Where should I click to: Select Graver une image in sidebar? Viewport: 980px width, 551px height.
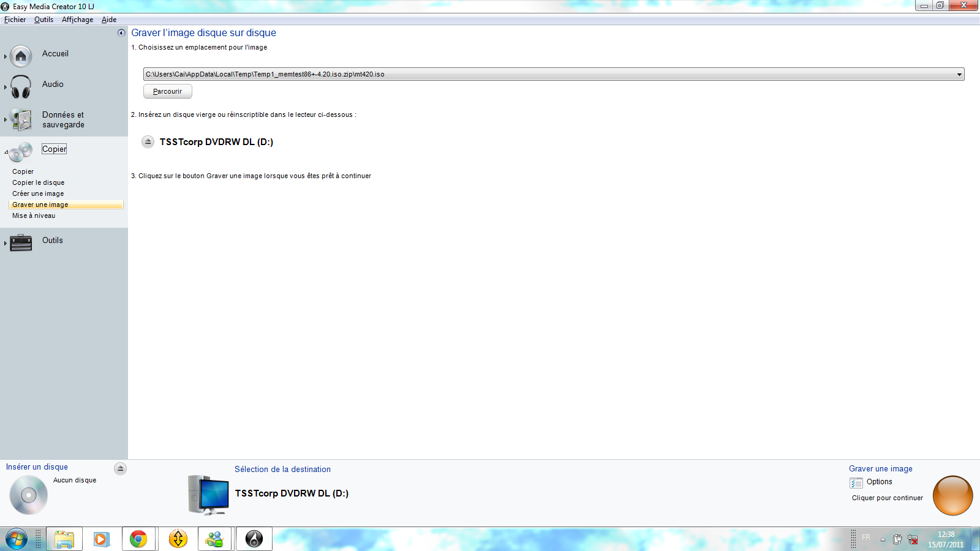pos(66,205)
